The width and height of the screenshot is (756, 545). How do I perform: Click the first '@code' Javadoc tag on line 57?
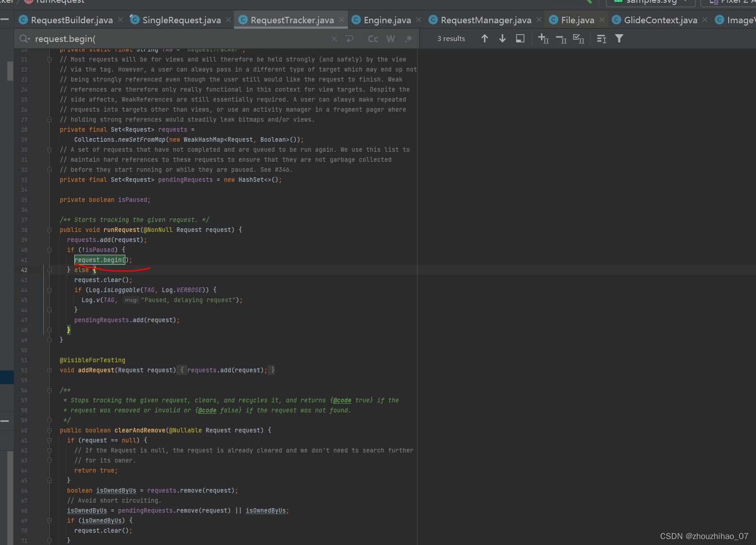tap(342, 401)
